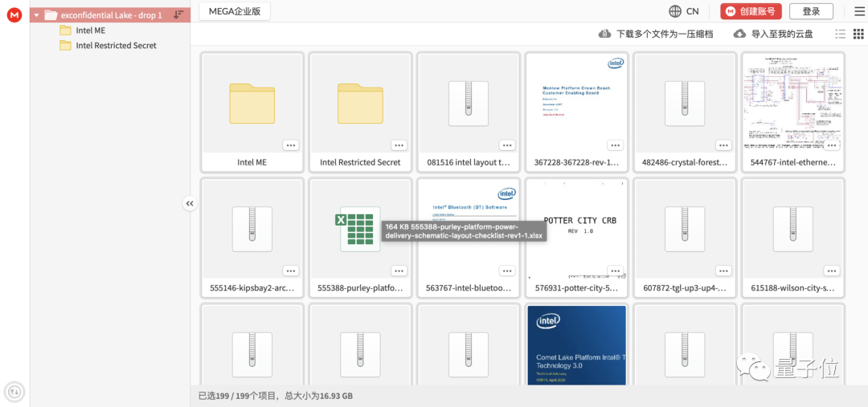
Task: Open more options for 482486-crystal-forest file
Action: (x=723, y=144)
